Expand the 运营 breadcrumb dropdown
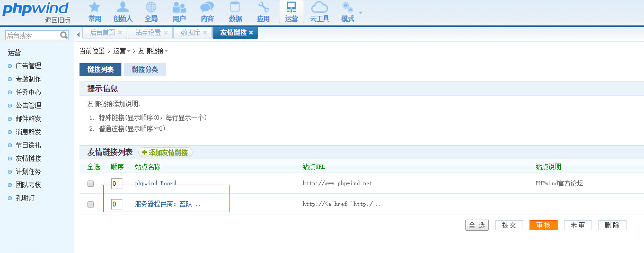 click(128, 51)
